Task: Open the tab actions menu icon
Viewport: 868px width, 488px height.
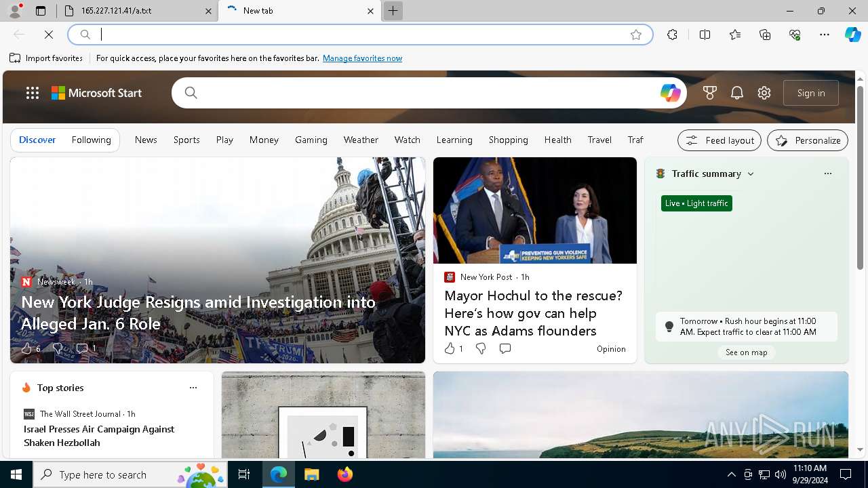Action: point(41,11)
